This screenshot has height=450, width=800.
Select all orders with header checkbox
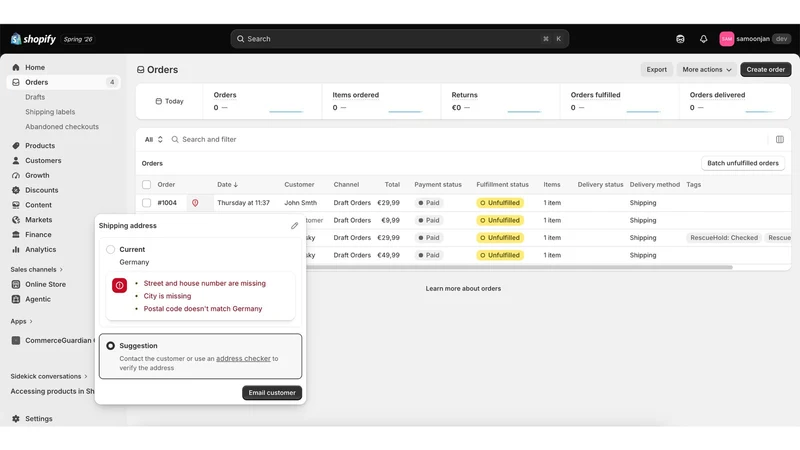pyautogui.click(x=146, y=184)
